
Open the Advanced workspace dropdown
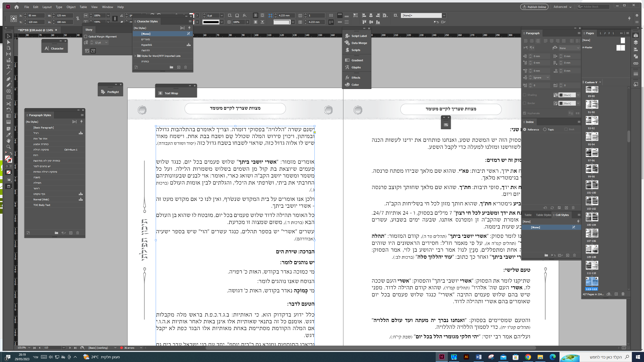[562, 7]
